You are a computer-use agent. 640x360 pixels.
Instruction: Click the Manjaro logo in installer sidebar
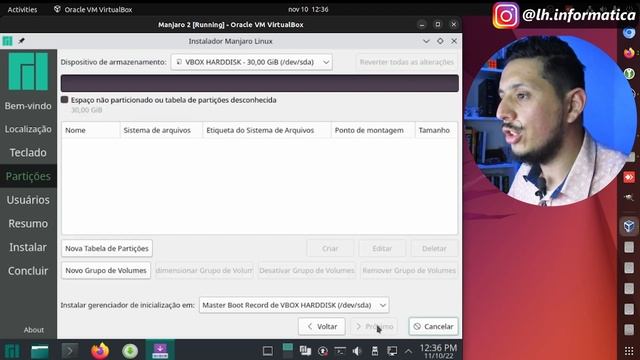pyautogui.click(x=28, y=71)
